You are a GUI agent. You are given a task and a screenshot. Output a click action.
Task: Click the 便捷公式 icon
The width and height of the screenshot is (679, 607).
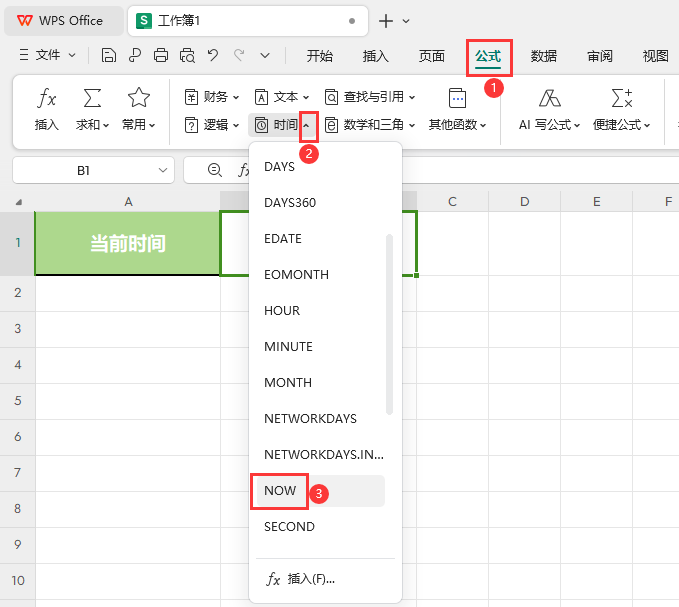point(622,98)
